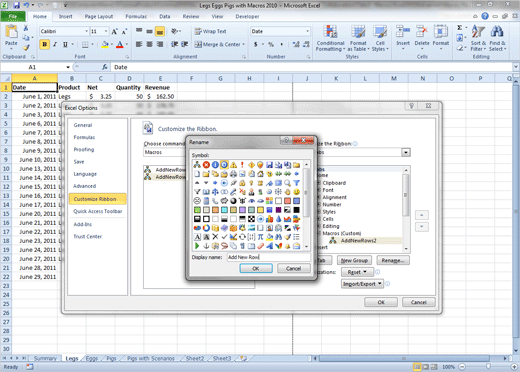This screenshot has width=520, height=372.
Task: Select AddNewRows2 in the ribbon tree
Action: pos(358,240)
